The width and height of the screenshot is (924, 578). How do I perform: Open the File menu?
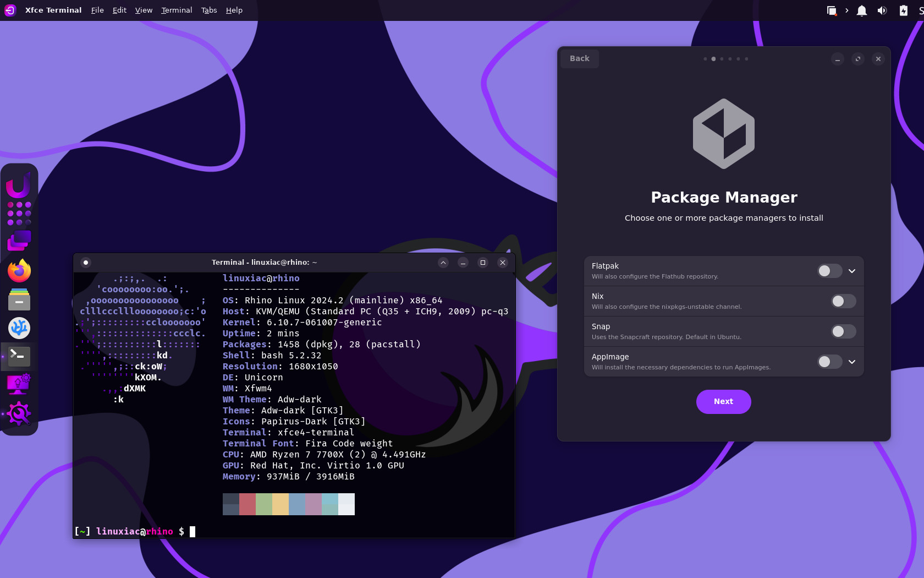click(x=97, y=10)
